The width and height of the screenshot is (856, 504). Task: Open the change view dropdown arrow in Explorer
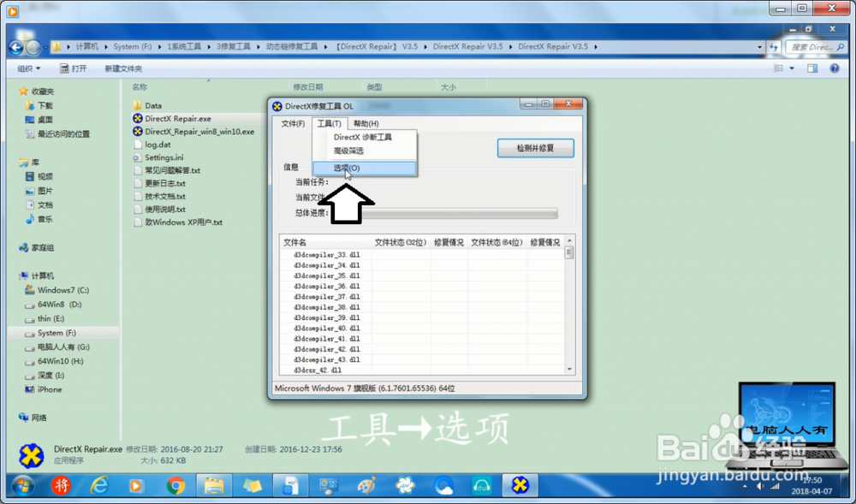(x=792, y=68)
